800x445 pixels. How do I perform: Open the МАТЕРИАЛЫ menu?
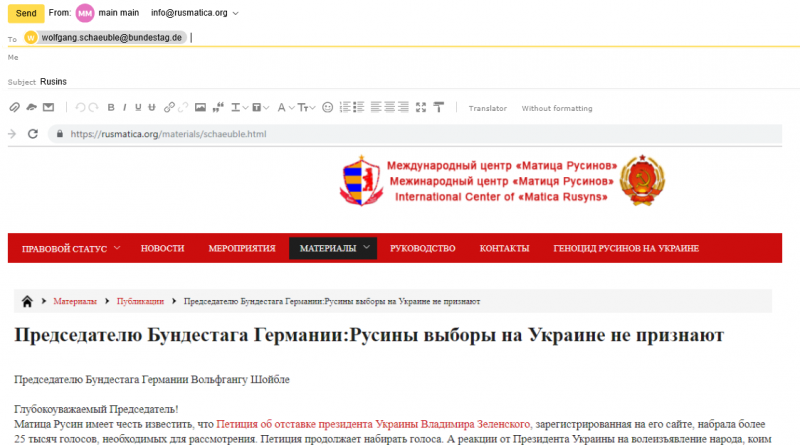328,249
